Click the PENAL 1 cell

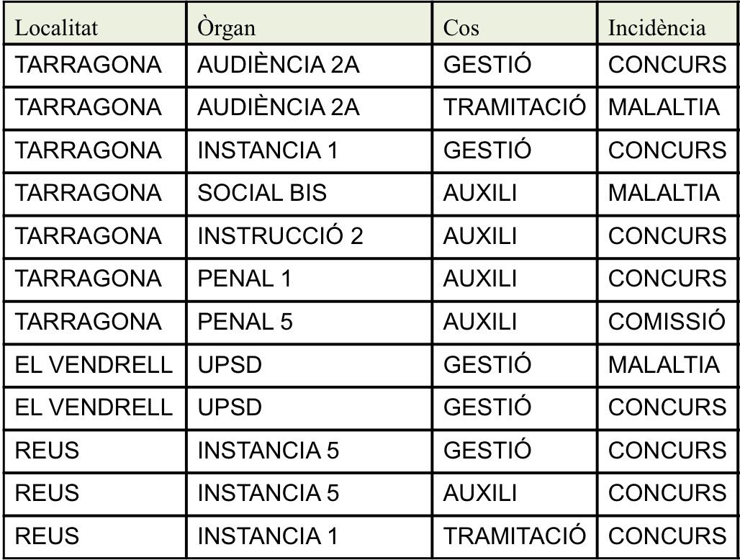coord(309,279)
